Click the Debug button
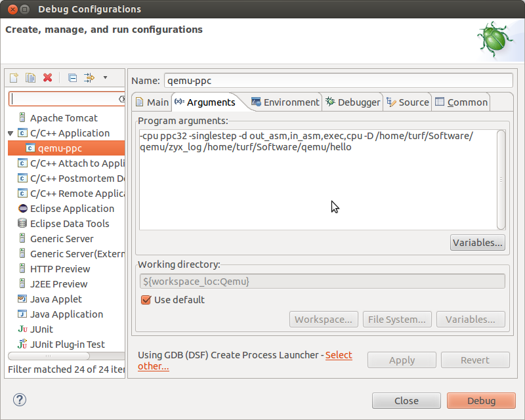The width and height of the screenshot is (525, 420). [x=481, y=401]
